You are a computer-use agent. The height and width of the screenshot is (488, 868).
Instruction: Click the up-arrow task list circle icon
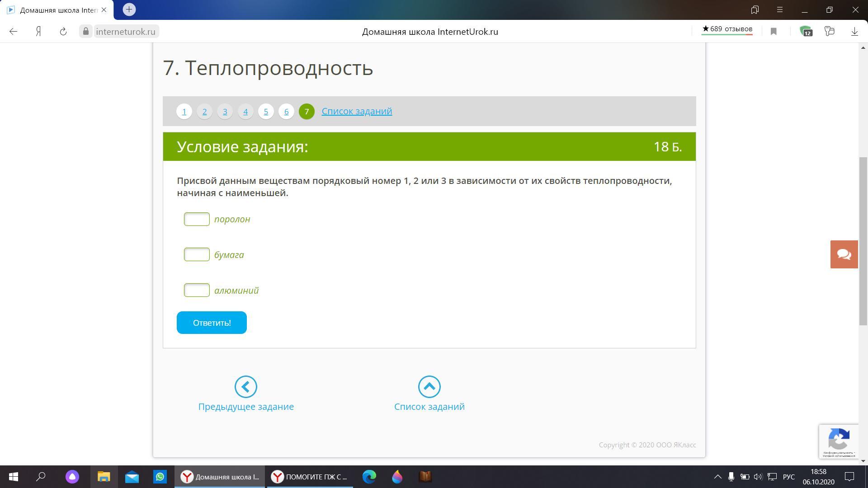point(429,387)
